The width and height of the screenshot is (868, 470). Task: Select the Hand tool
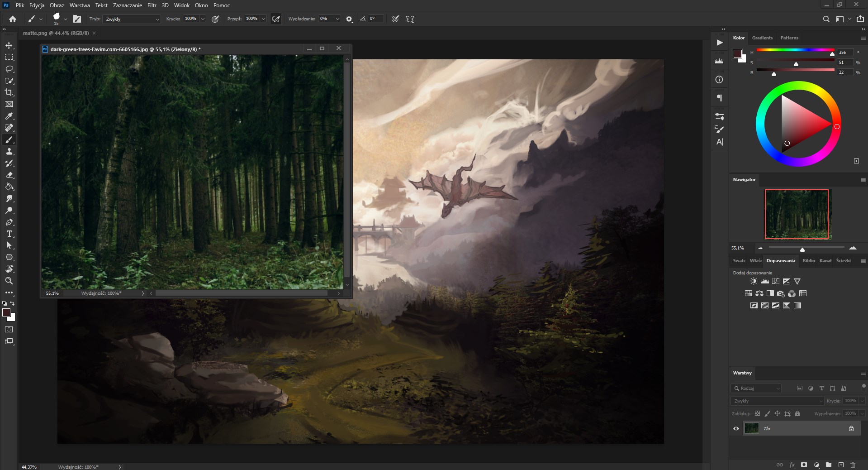(x=9, y=269)
